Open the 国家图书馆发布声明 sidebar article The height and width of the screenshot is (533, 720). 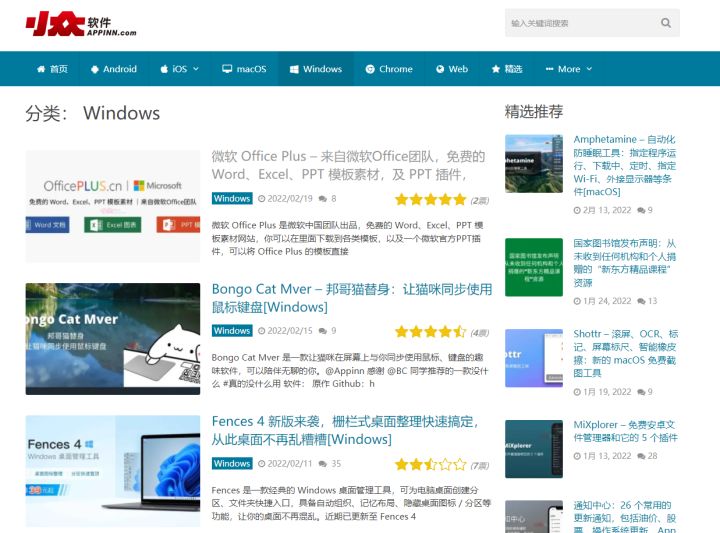624,263
